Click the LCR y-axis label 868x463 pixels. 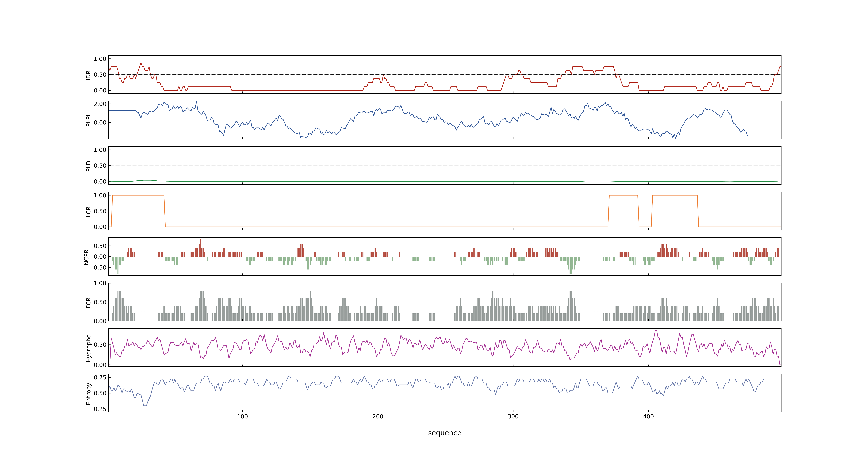(88, 211)
